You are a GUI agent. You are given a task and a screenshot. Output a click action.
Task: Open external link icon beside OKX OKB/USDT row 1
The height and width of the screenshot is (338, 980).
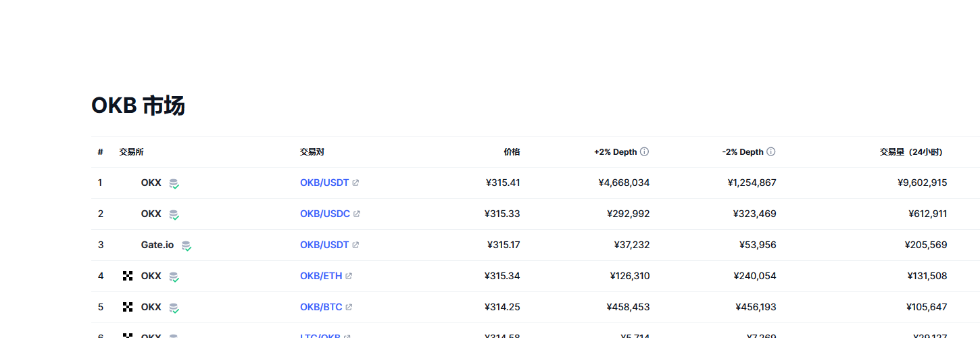356,183
